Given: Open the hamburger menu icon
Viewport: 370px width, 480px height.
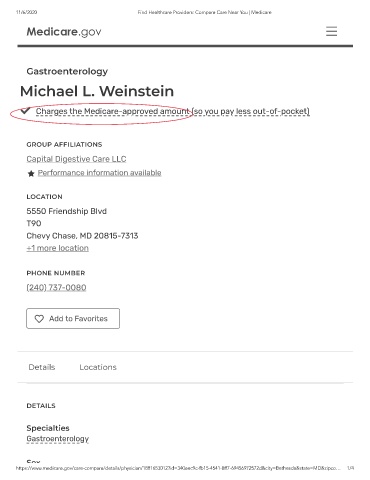Looking at the screenshot, I should [x=331, y=31].
